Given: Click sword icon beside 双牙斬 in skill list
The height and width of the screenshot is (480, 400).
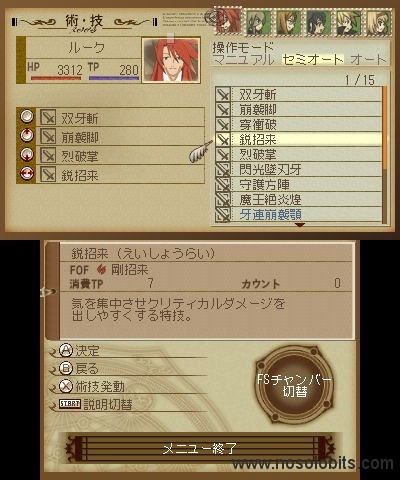Looking at the screenshot, I should (x=223, y=95).
